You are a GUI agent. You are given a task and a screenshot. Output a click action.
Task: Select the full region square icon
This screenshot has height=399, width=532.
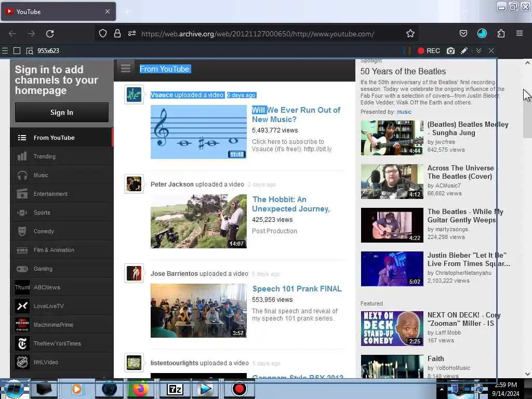17,51
